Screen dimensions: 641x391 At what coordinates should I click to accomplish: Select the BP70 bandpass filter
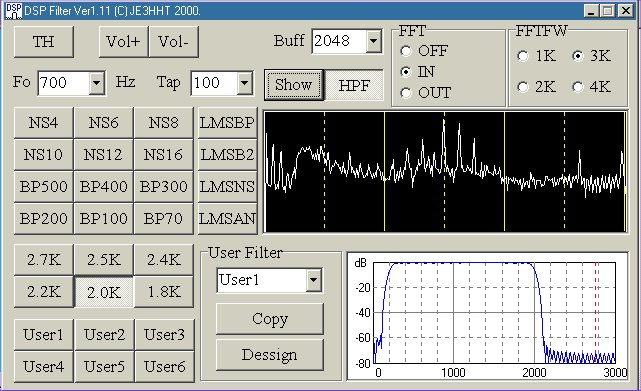(x=164, y=218)
